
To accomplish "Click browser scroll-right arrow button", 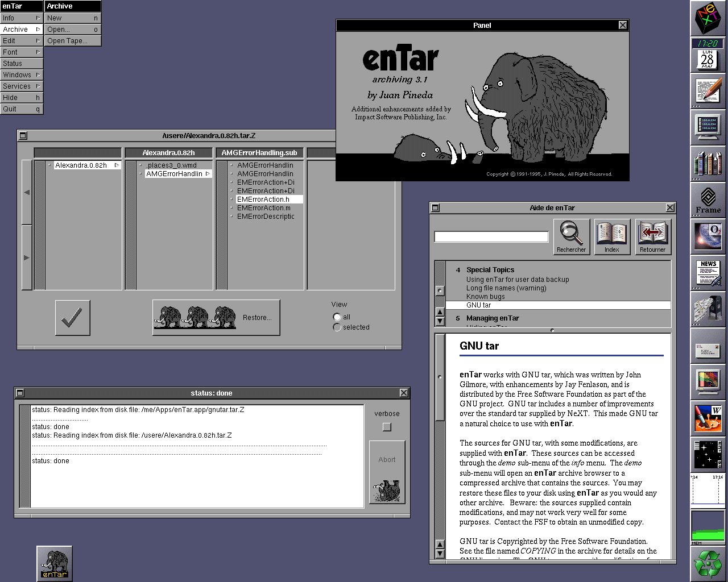I will coord(27,257).
